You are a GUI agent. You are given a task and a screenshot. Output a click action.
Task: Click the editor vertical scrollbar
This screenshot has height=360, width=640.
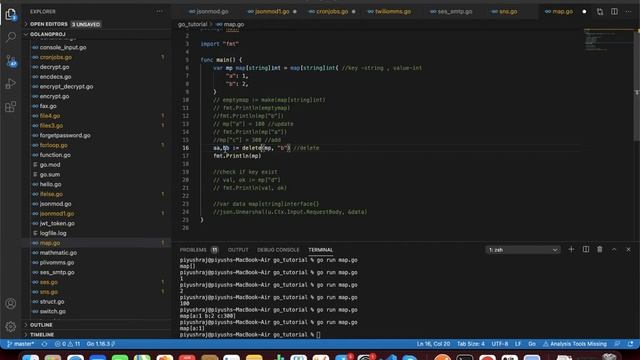click(637, 86)
